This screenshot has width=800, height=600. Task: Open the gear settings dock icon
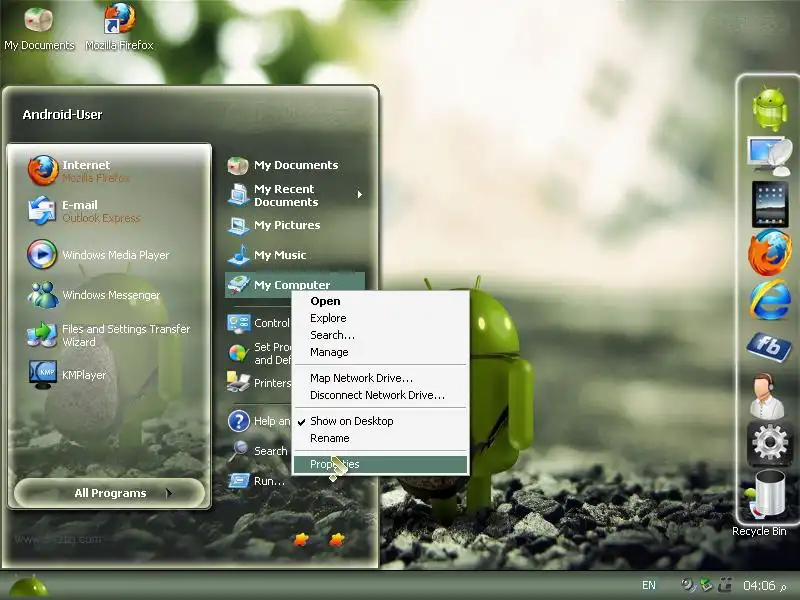[x=770, y=444]
